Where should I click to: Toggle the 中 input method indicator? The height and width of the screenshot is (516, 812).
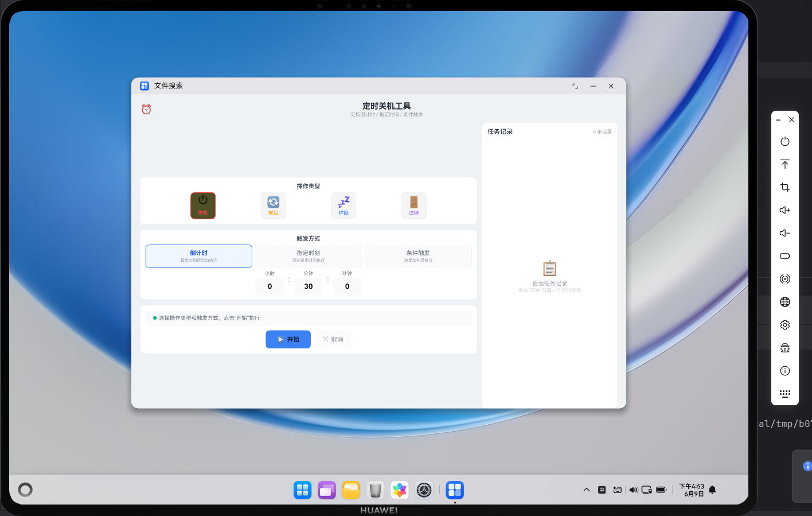coord(602,490)
